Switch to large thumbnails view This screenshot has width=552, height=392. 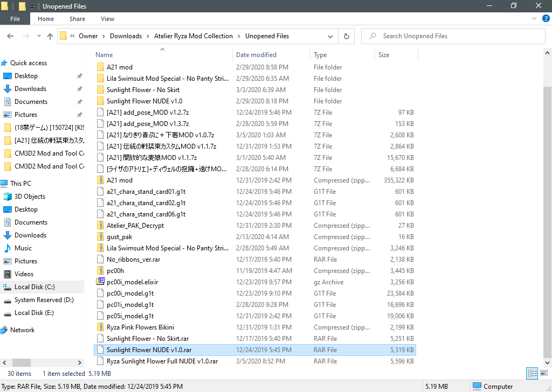point(543,373)
